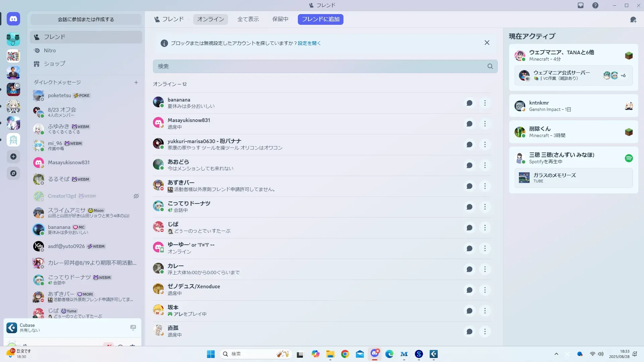
Task: Dismiss the blocked accounts notice banner
Action: (x=487, y=43)
